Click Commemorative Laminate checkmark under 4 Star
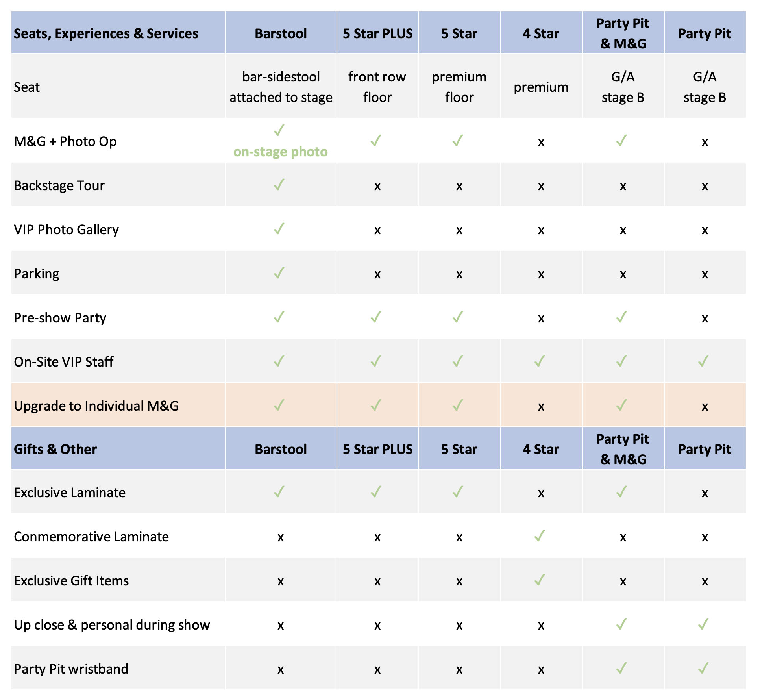This screenshot has height=700, width=760. click(540, 535)
